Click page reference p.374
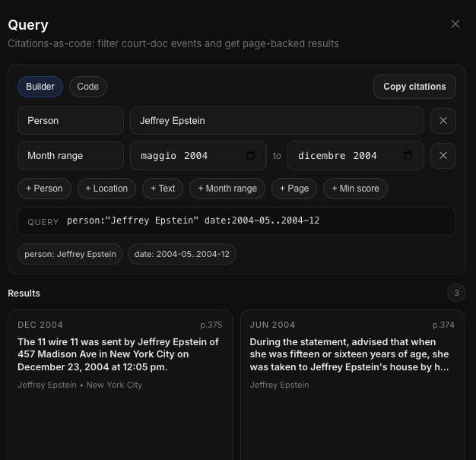 pyautogui.click(x=443, y=325)
